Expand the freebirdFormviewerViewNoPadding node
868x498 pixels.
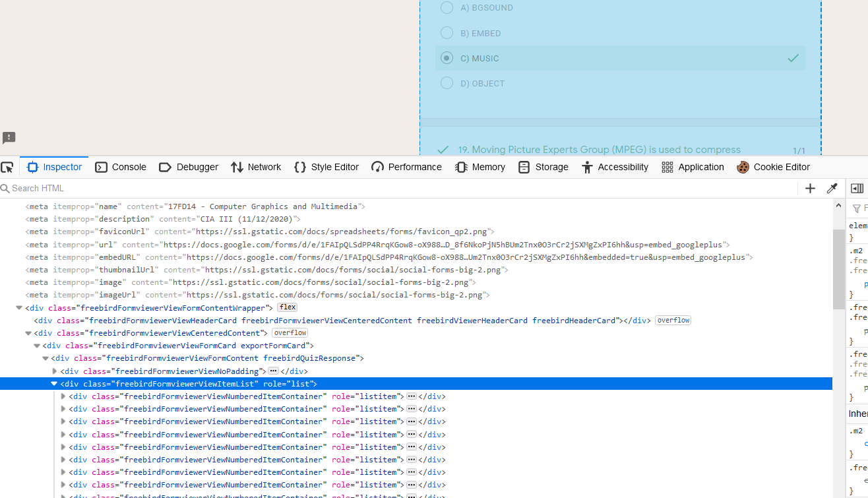point(55,371)
